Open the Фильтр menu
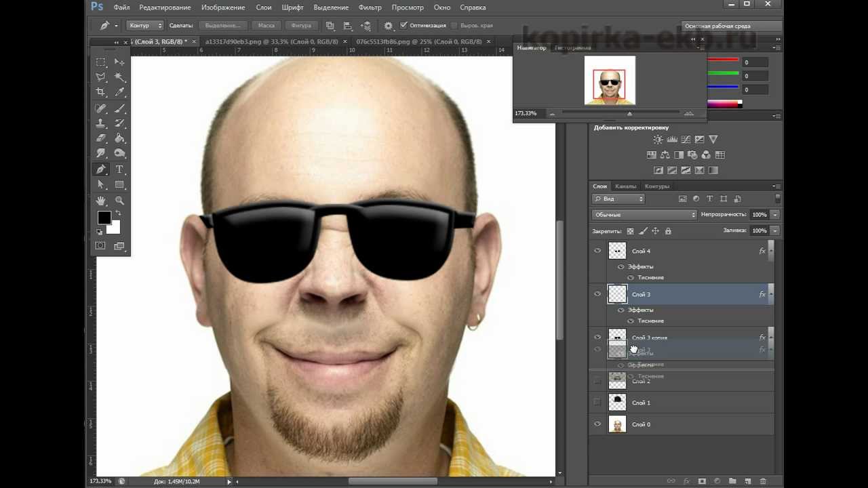868x488 pixels. click(370, 7)
